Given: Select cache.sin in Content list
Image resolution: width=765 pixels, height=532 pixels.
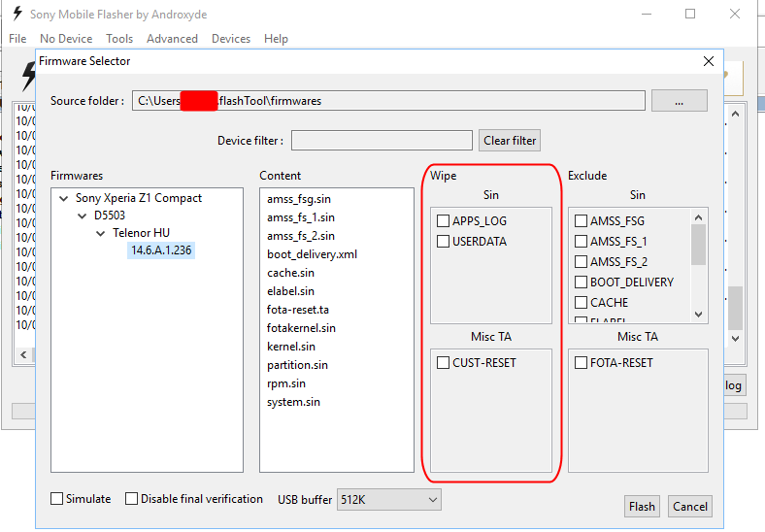Looking at the screenshot, I should tap(290, 273).
